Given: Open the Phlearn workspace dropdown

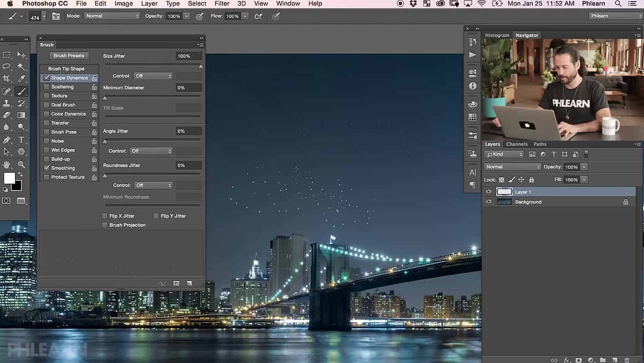Looking at the screenshot, I should click(x=615, y=16).
